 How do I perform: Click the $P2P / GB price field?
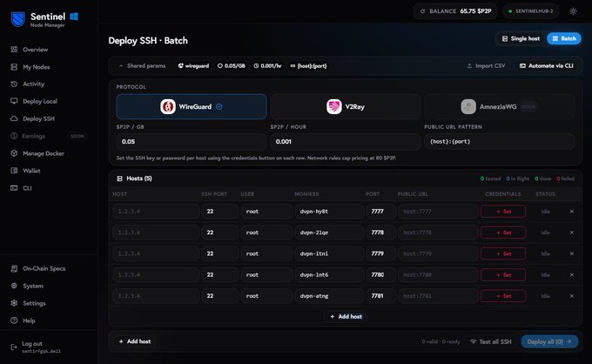[192, 142]
